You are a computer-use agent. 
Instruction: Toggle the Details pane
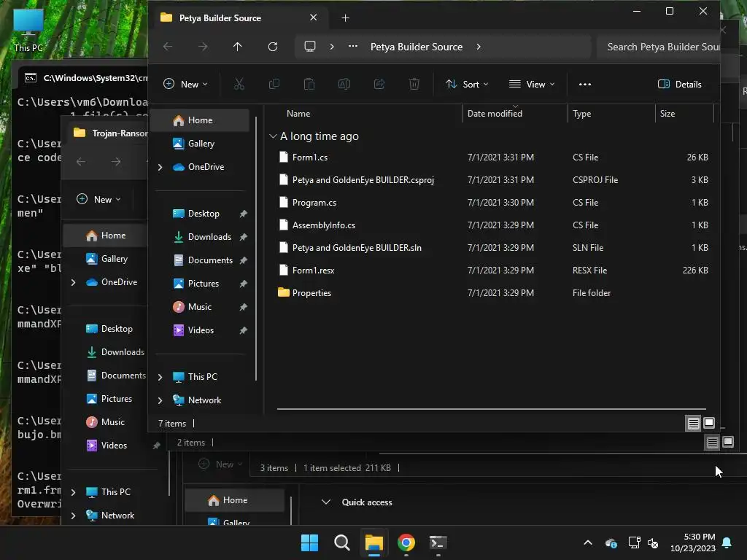coord(680,85)
